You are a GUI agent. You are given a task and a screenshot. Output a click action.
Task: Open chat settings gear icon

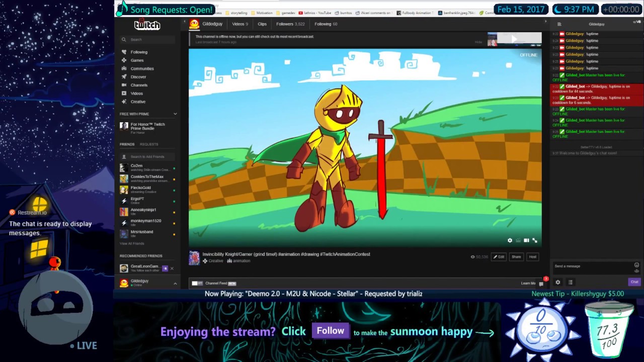557,283
